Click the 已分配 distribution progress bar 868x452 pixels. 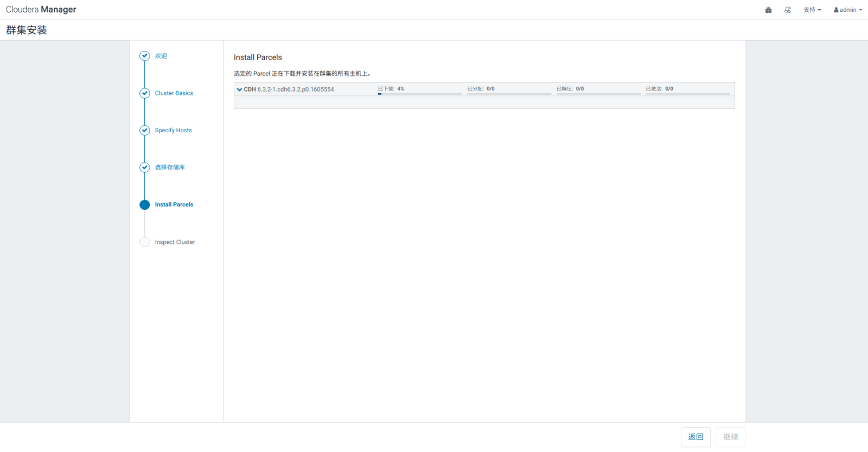509,94
